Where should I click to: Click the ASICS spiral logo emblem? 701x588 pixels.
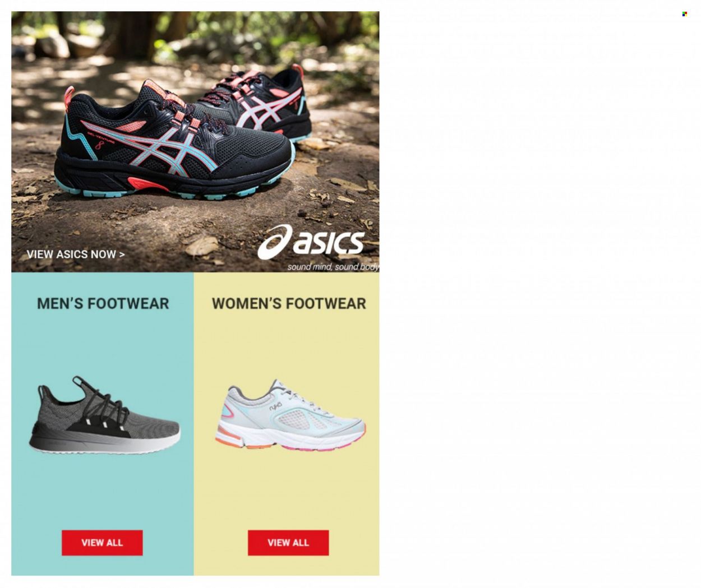tap(274, 243)
